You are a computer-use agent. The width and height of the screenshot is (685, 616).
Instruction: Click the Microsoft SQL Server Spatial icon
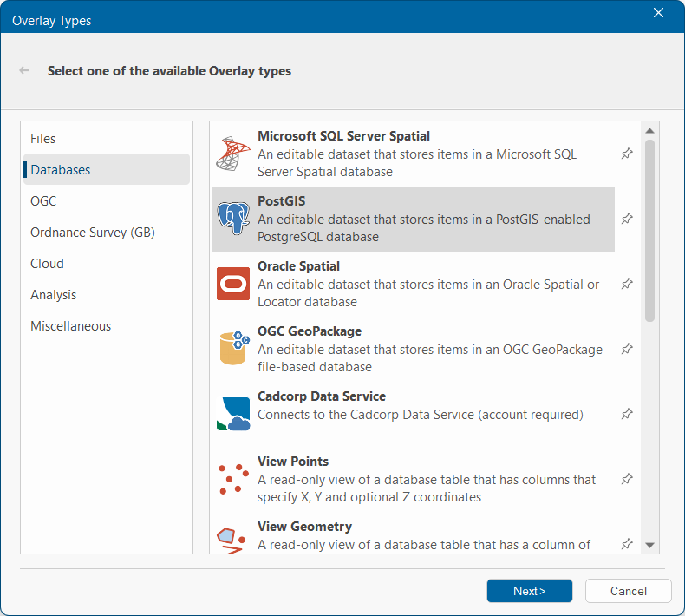(x=232, y=154)
